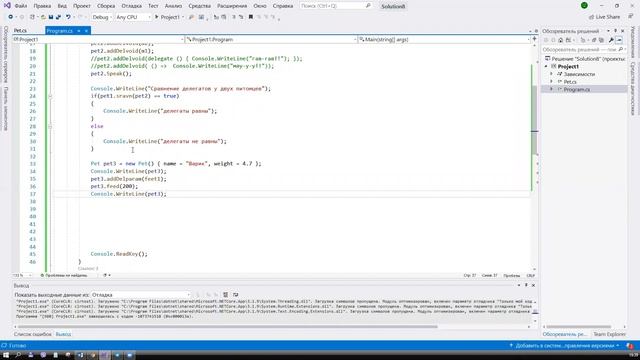Open the Тест menu
This screenshot has height=360, width=640.
point(153,6)
